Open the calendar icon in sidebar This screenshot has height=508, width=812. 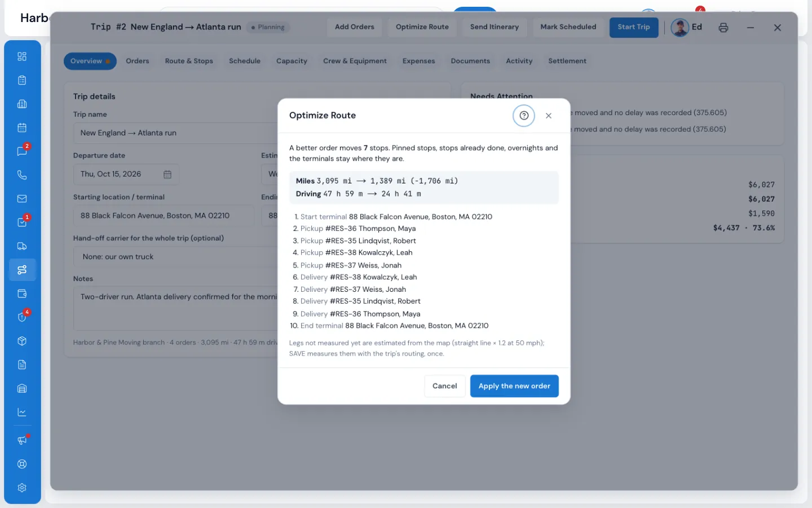coord(22,128)
